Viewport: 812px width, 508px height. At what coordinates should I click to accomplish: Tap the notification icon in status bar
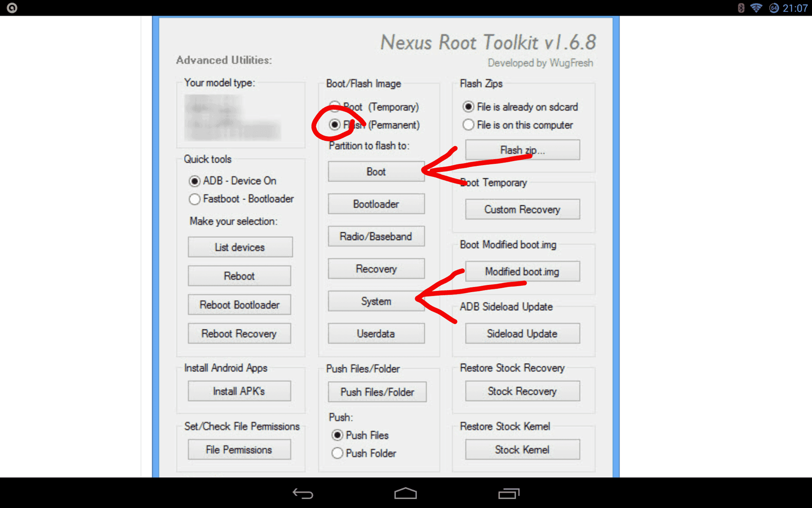tap(12, 8)
